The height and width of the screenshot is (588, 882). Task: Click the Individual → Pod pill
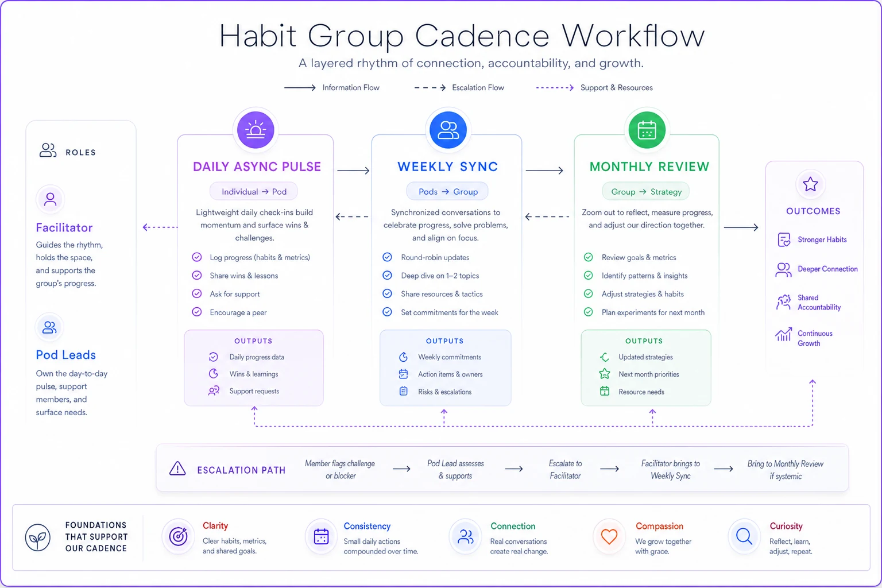[254, 191]
